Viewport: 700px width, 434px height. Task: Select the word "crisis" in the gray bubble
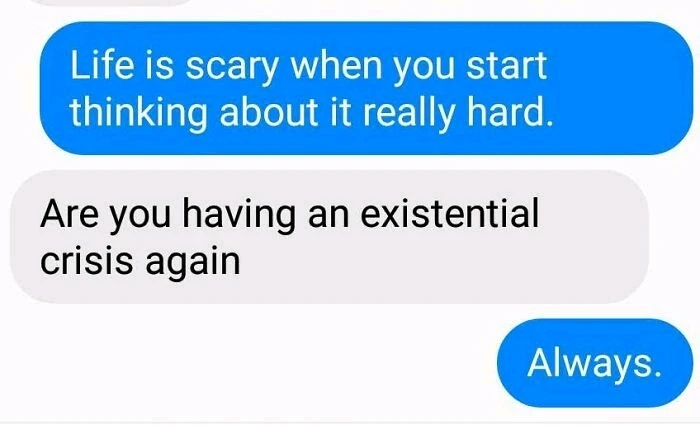87,260
